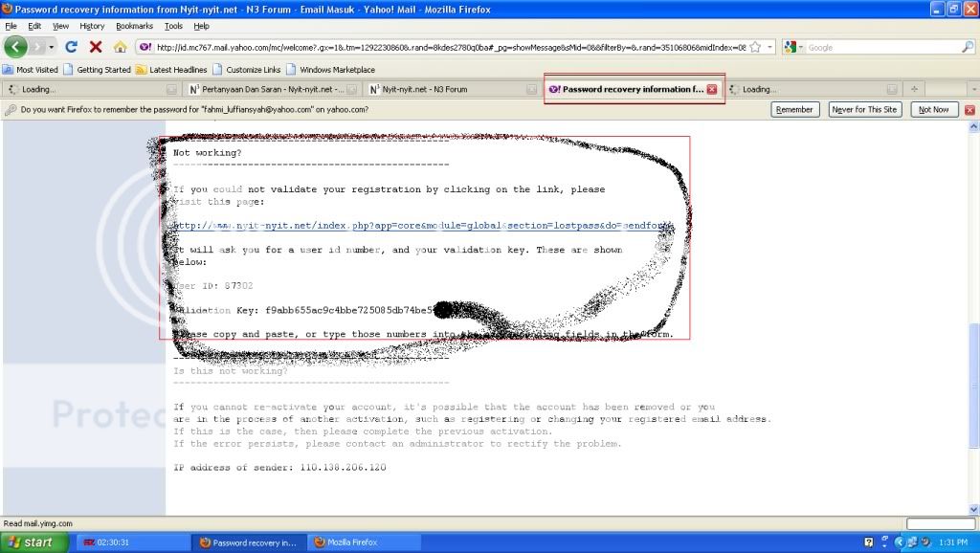Close the Pertanyaan Dan Saran tab

pos(352,89)
